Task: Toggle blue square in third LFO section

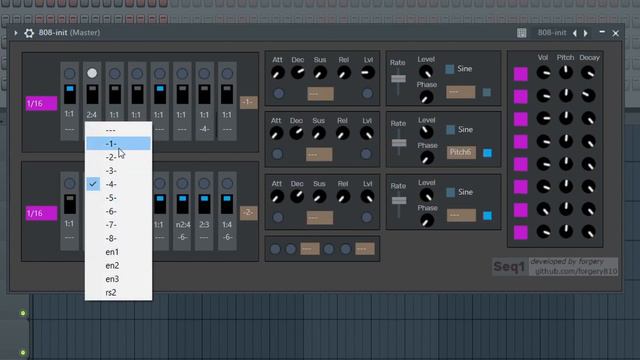Action: 487,216
